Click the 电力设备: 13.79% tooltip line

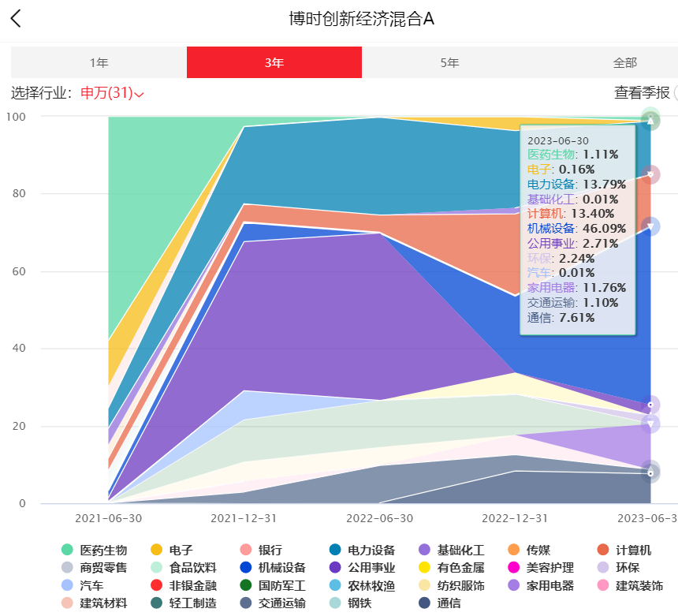[x=576, y=185]
